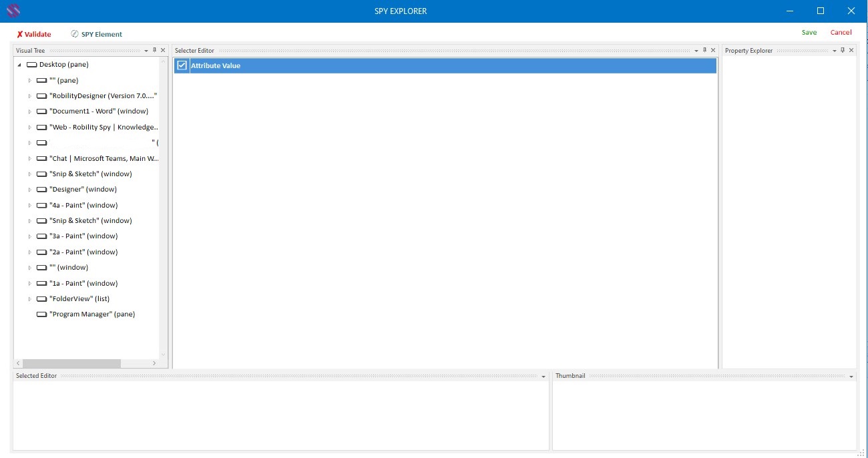Pin the Property Explorer panel
Image resolution: width=868 pixels, height=458 pixels.
843,50
